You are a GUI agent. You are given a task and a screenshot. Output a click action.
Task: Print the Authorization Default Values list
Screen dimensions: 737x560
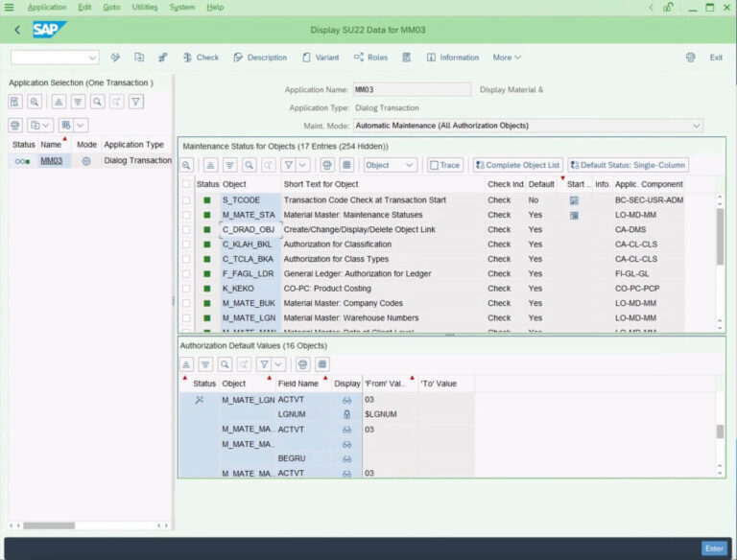302,364
